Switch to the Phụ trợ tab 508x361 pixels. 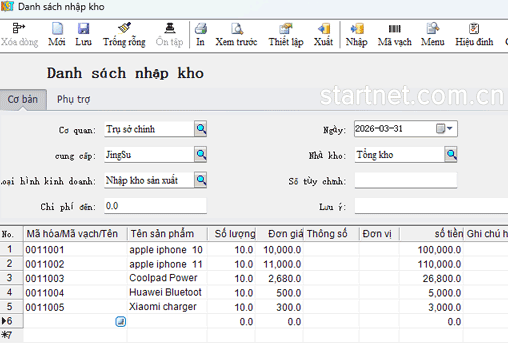[x=73, y=99]
